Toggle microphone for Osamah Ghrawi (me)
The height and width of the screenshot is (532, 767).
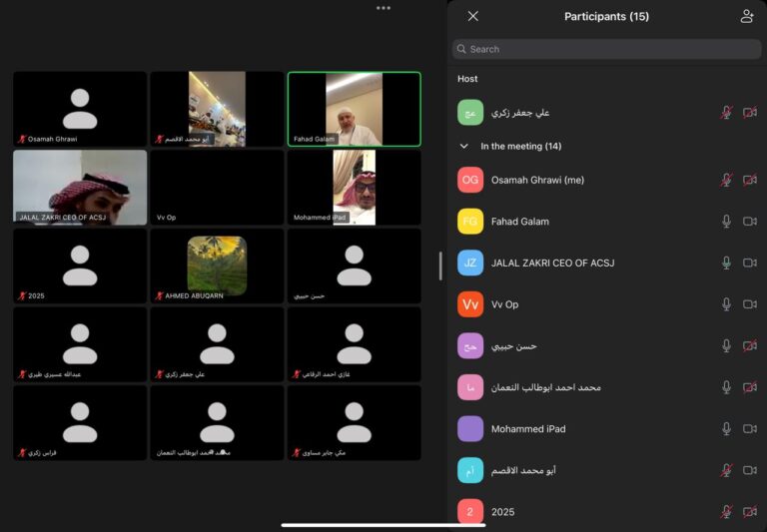[x=727, y=180]
